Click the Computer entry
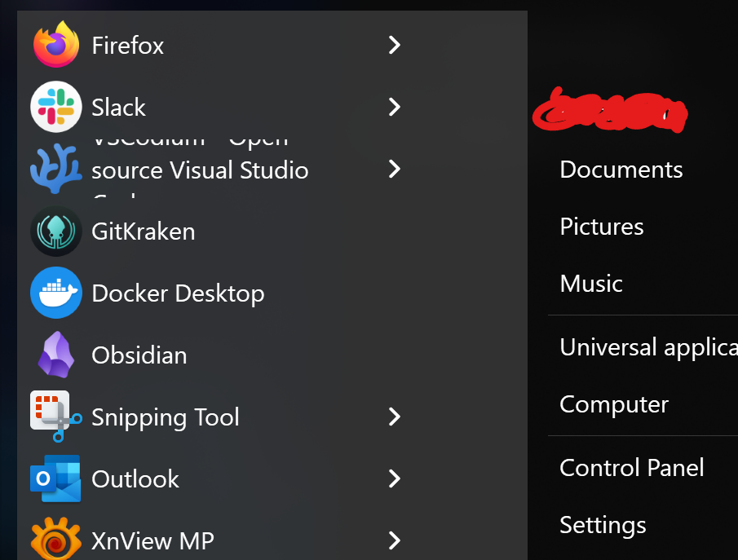Viewport: 738px width, 560px height. coord(614,404)
